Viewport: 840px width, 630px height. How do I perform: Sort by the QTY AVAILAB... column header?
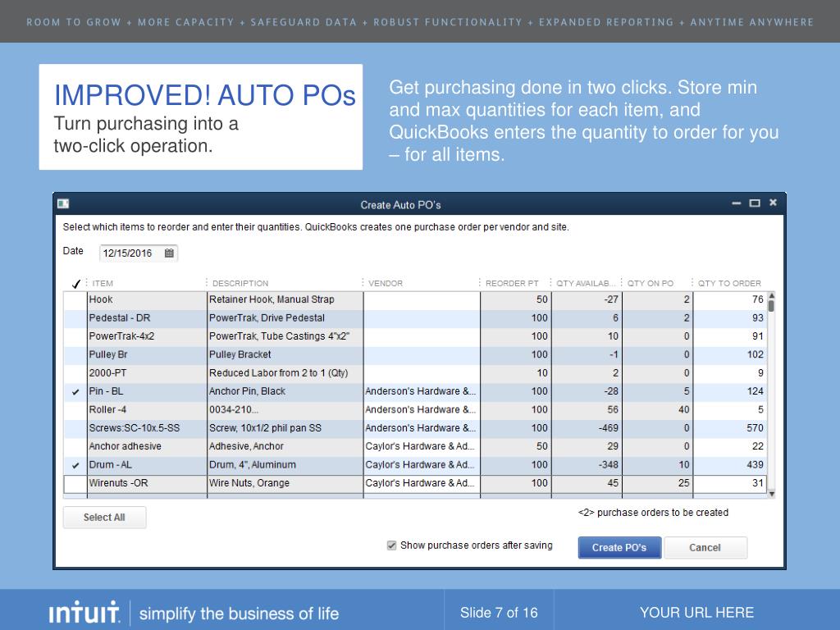pyautogui.click(x=586, y=283)
